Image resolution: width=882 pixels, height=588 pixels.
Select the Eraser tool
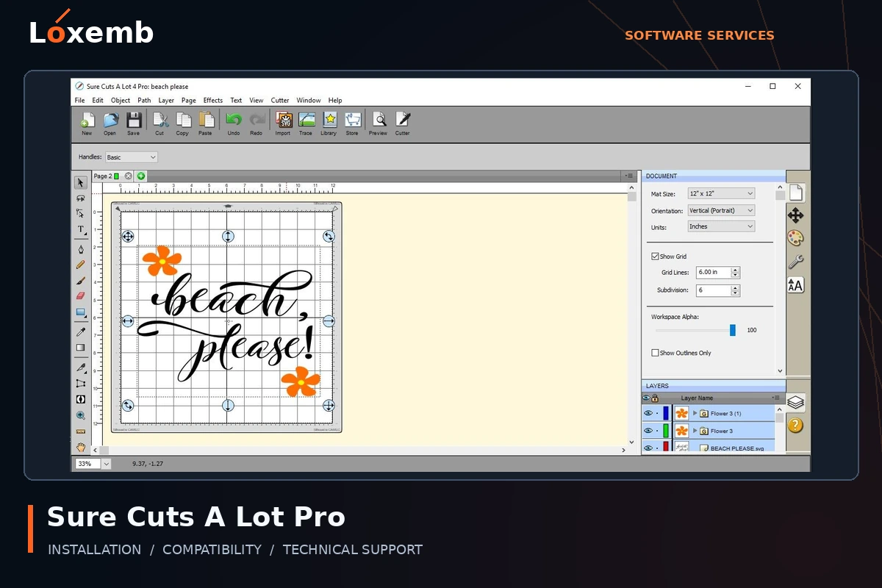(x=81, y=295)
